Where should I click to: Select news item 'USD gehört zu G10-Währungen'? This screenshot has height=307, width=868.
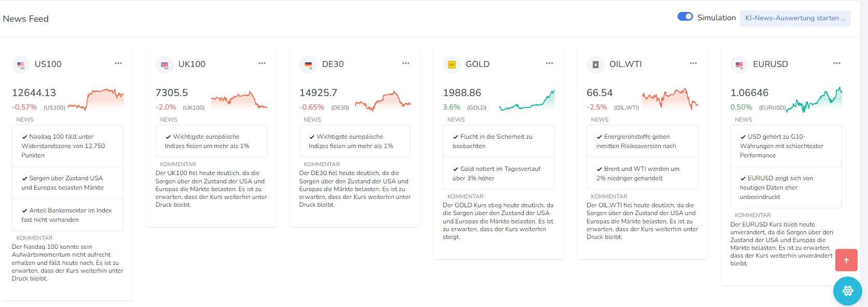[x=786, y=146]
